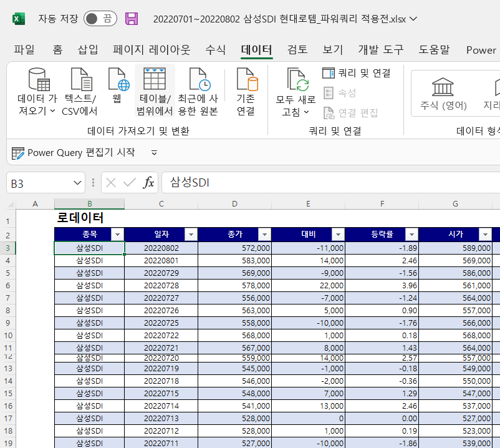The image size is (500, 448).
Task: Open the 등락률 column filter dropdown
Action: pos(411,235)
